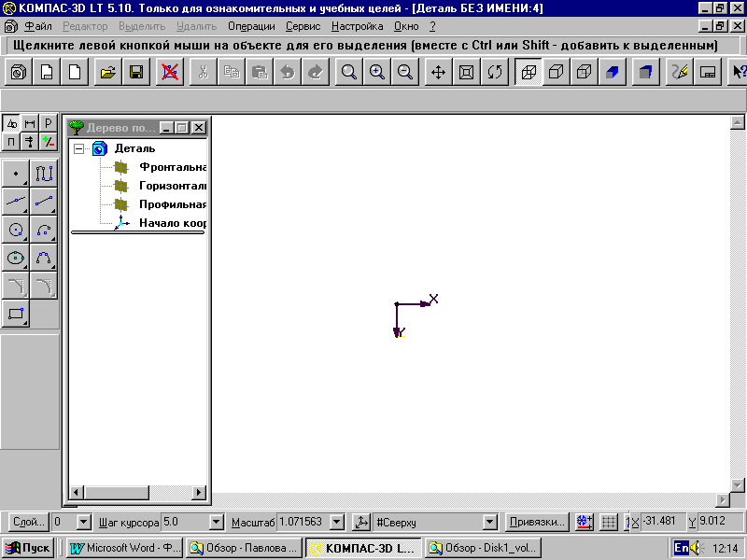Screen dimensions: 747x560
Task: Click the Y coordinate field
Action: click(720, 522)
